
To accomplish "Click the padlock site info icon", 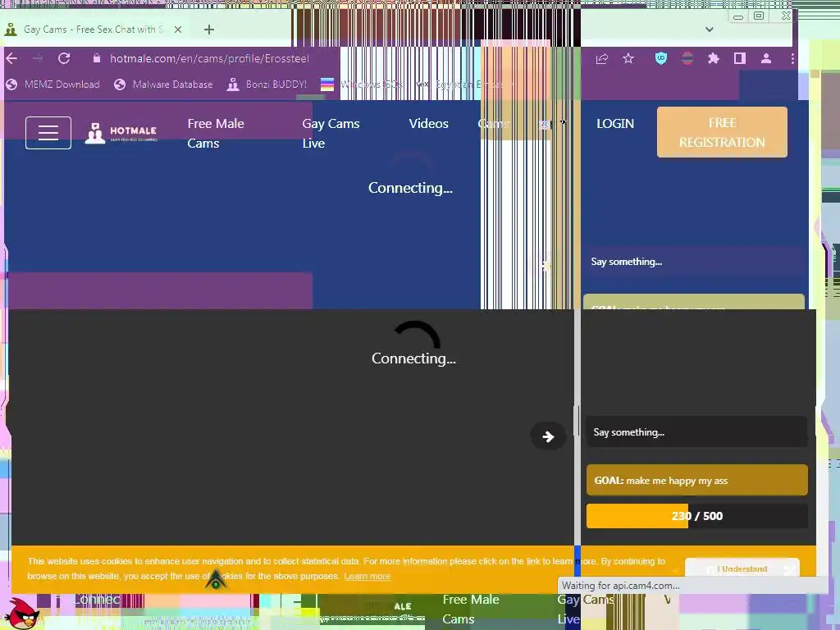I will pyautogui.click(x=97, y=58).
